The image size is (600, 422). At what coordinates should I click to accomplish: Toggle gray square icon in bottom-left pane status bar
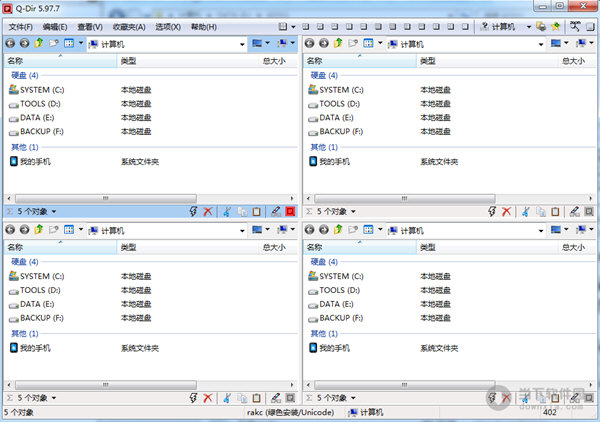[x=290, y=398]
